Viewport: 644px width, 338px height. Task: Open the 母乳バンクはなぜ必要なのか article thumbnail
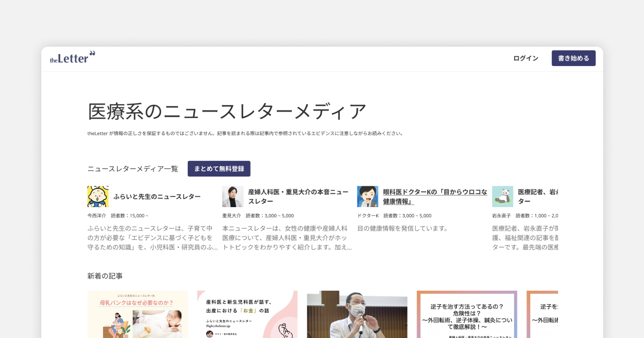(138, 314)
